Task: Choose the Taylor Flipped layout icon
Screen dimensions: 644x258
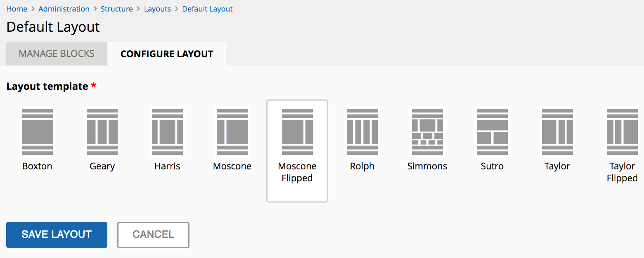Action: point(622,132)
